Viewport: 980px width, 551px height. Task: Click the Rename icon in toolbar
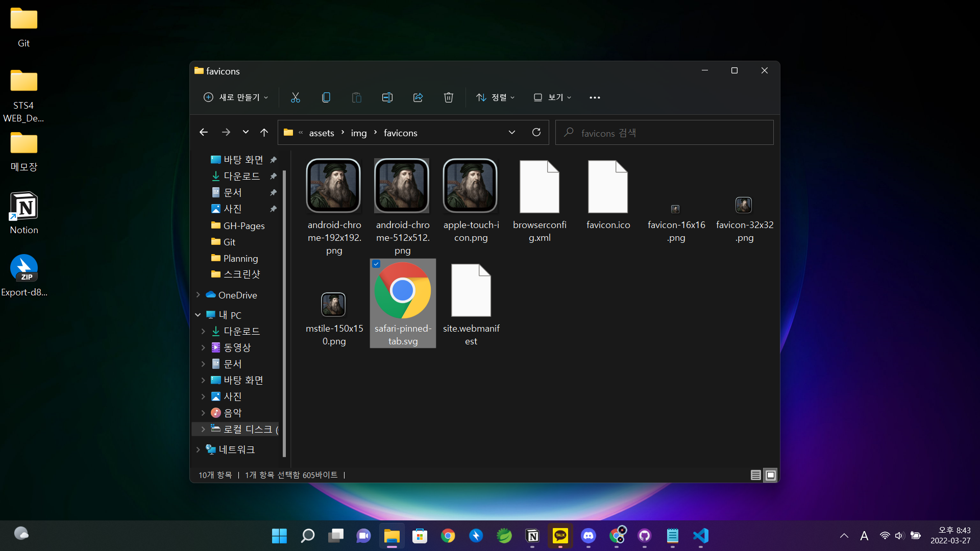(387, 97)
